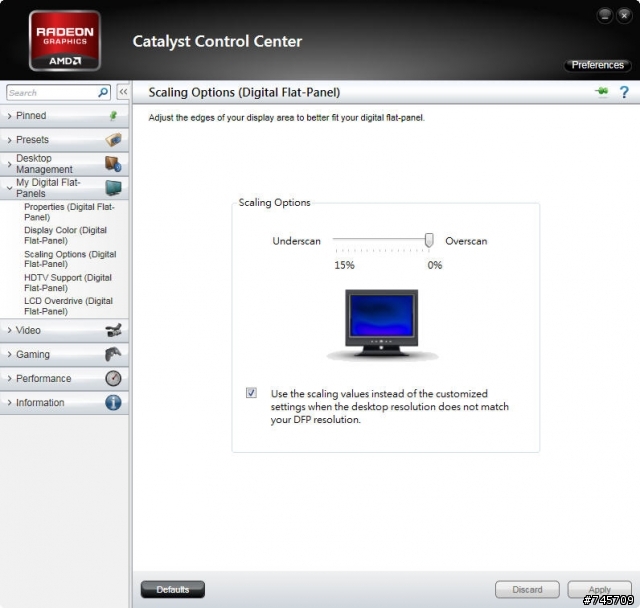Select Scaling Options (Digital Flat-Panel) item
The height and width of the screenshot is (608, 640).
coord(70,259)
